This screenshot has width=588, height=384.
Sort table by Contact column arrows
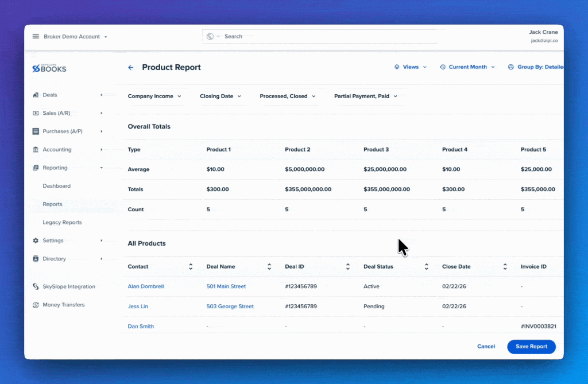191,267
